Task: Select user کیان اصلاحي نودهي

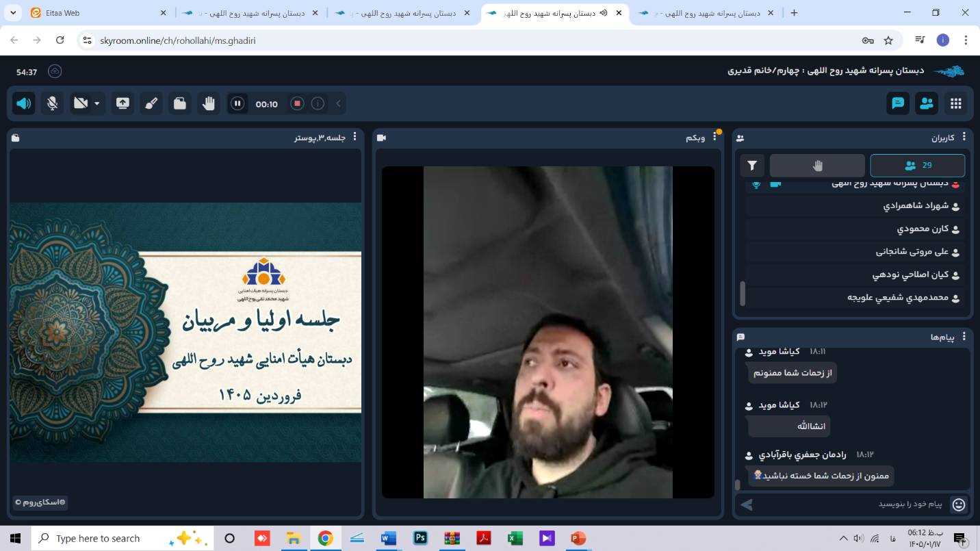Action: (x=855, y=274)
